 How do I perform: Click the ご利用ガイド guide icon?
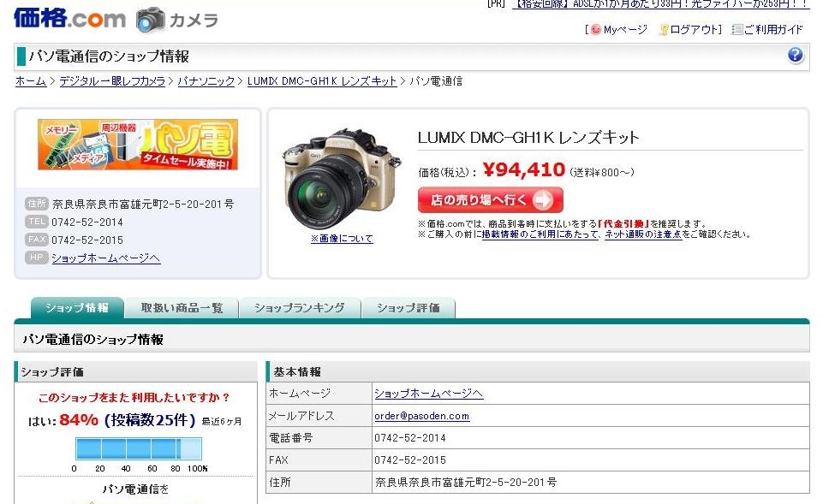pyautogui.click(x=737, y=30)
